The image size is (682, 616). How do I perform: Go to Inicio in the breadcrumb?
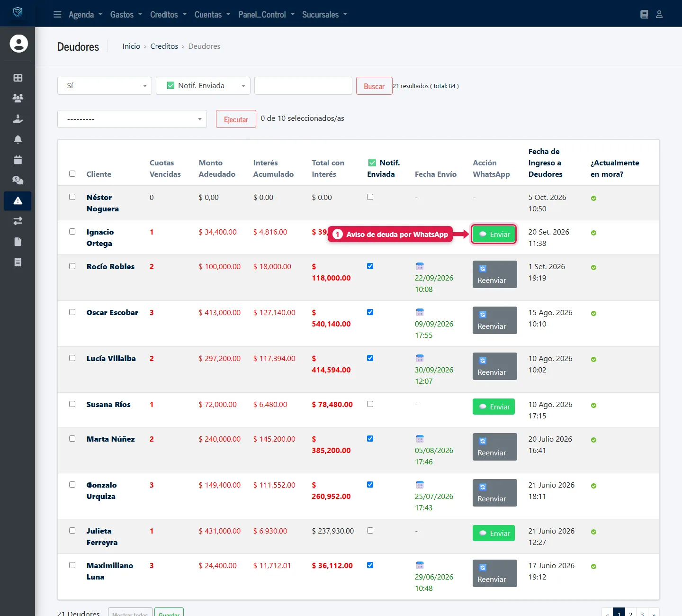(131, 46)
